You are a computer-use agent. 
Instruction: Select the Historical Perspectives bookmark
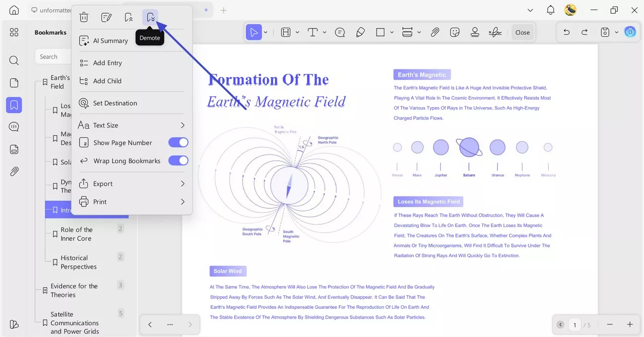78,262
